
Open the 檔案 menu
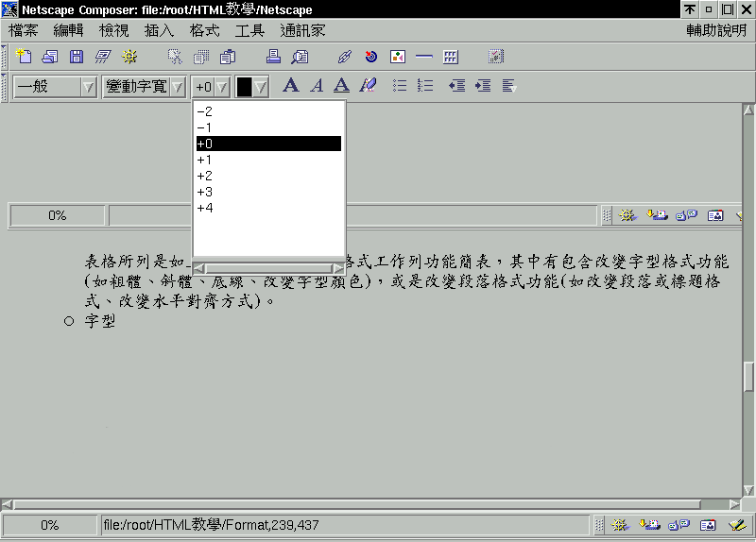(x=23, y=30)
